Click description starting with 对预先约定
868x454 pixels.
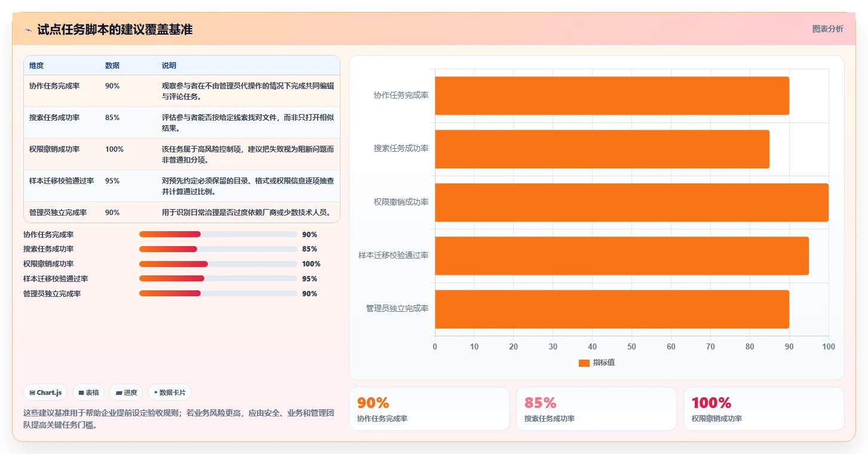tap(248, 186)
